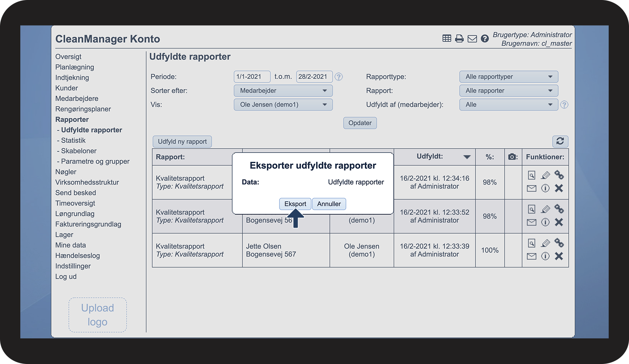Open the Vis Ole Jensen dropdown
The height and width of the screenshot is (364, 629).
[x=283, y=105]
